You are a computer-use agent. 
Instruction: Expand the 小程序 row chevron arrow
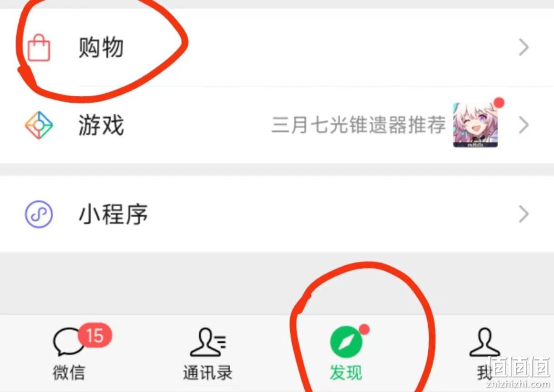(524, 214)
